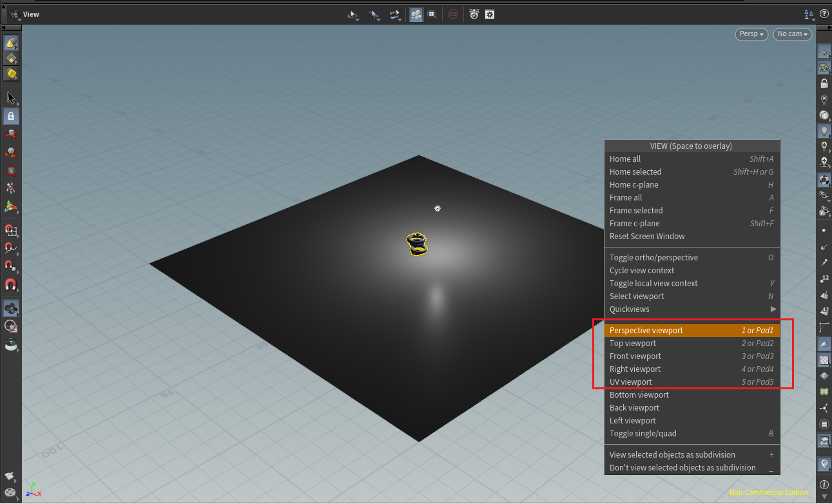
Task: Open the No cam camera dropdown
Action: (792, 34)
